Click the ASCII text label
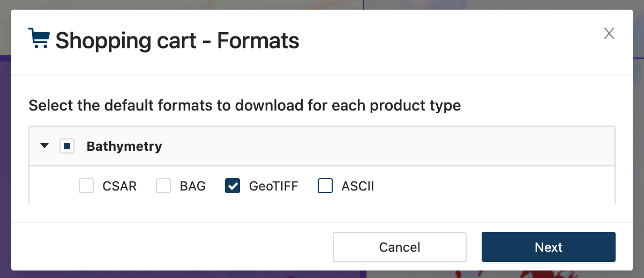 pyautogui.click(x=357, y=186)
